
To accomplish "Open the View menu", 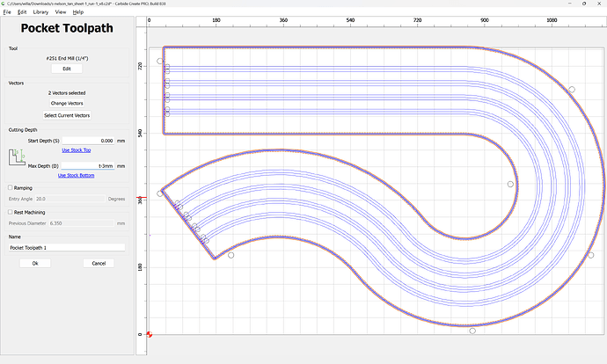I will coord(60,12).
